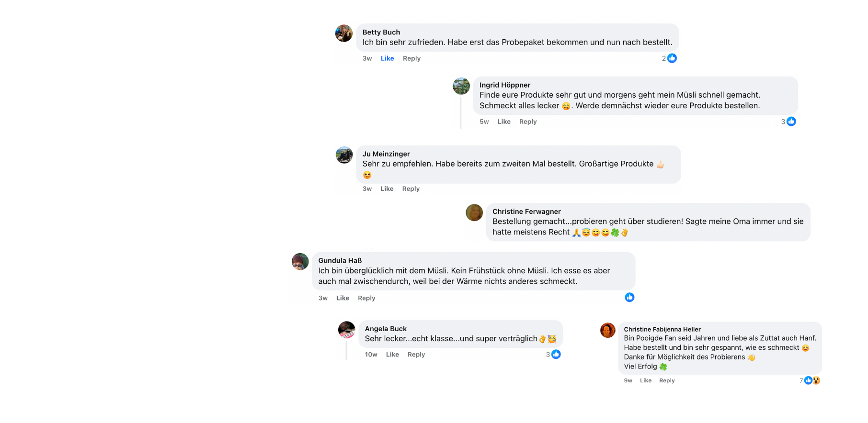Like Gundula Haß's Müsli comment
868x423 pixels.
[343, 298]
